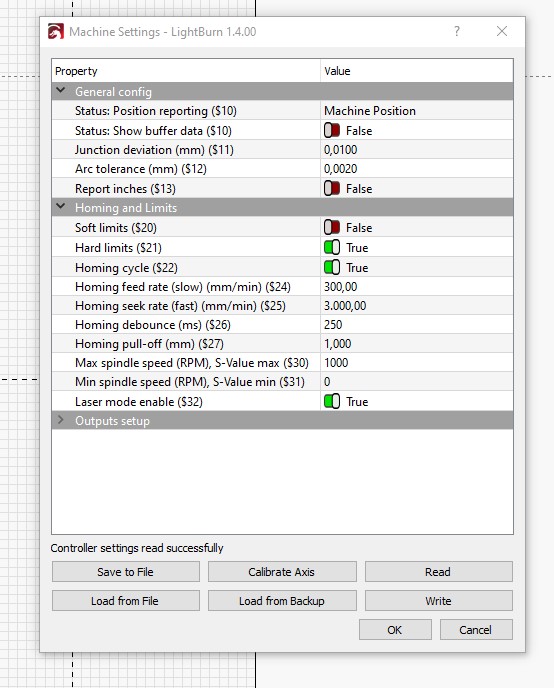
Task: Toggle Report inches ($13) switch
Action: [332, 189]
